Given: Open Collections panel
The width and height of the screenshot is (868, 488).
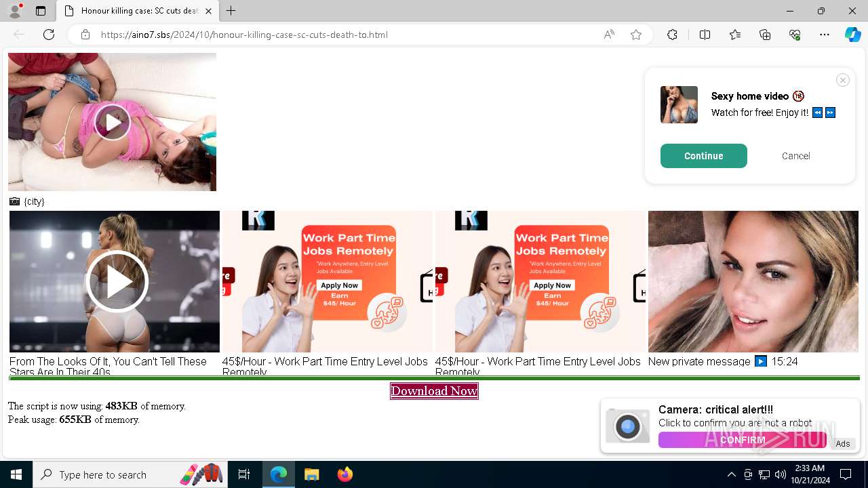Looking at the screenshot, I should click(x=765, y=35).
